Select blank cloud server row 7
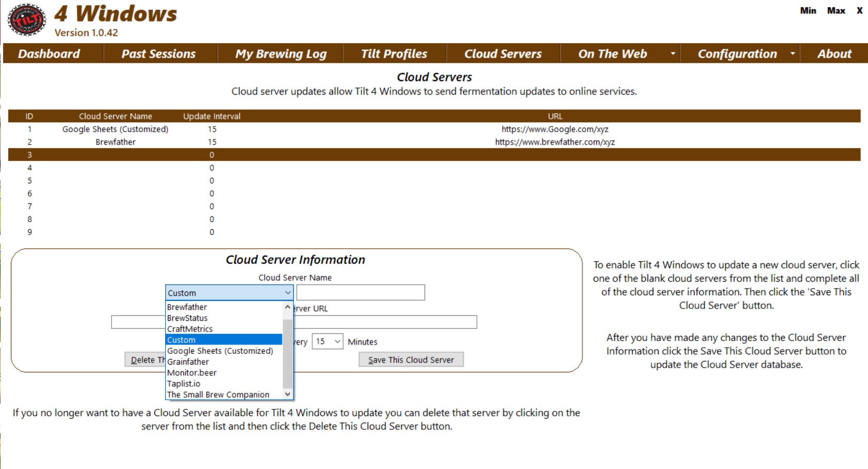The image size is (868, 469). pyautogui.click(x=434, y=206)
